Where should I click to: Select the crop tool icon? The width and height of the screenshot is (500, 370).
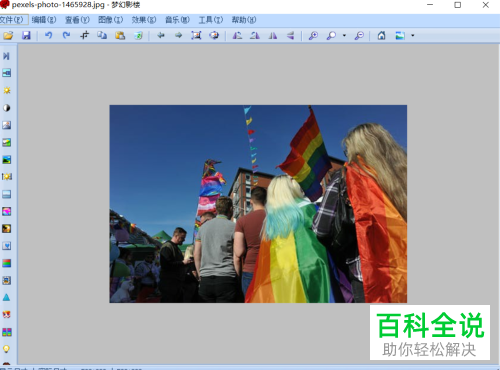[84, 35]
